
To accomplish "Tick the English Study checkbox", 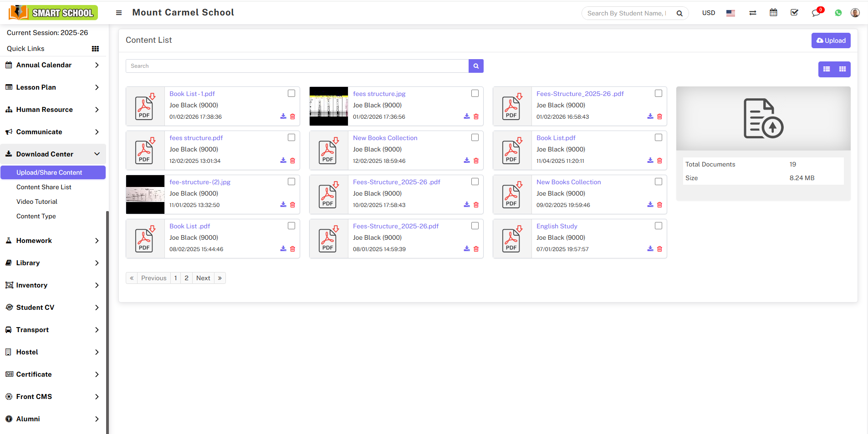I will coord(659,226).
